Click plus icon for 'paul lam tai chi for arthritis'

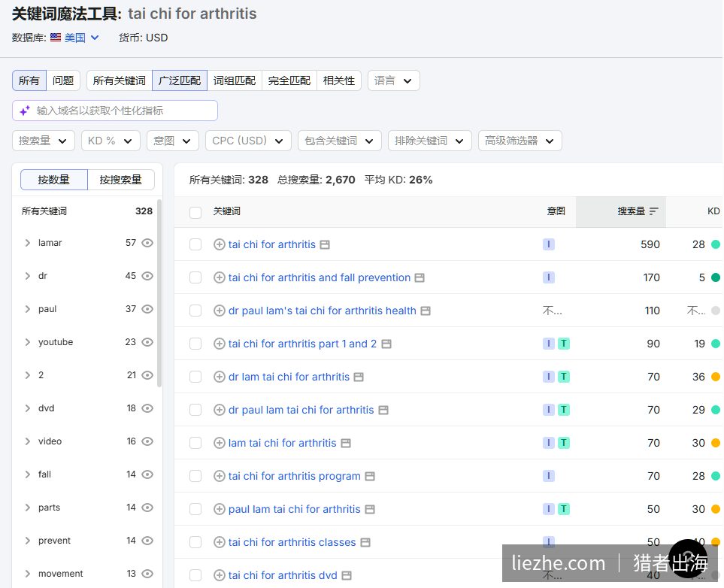[220, 509]
